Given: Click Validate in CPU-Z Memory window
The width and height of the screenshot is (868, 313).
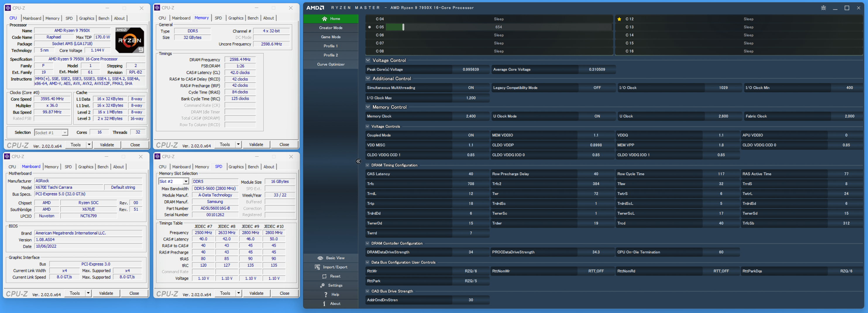Looking at the screenshot, I should pyautogui.click(x=256, y=144).
